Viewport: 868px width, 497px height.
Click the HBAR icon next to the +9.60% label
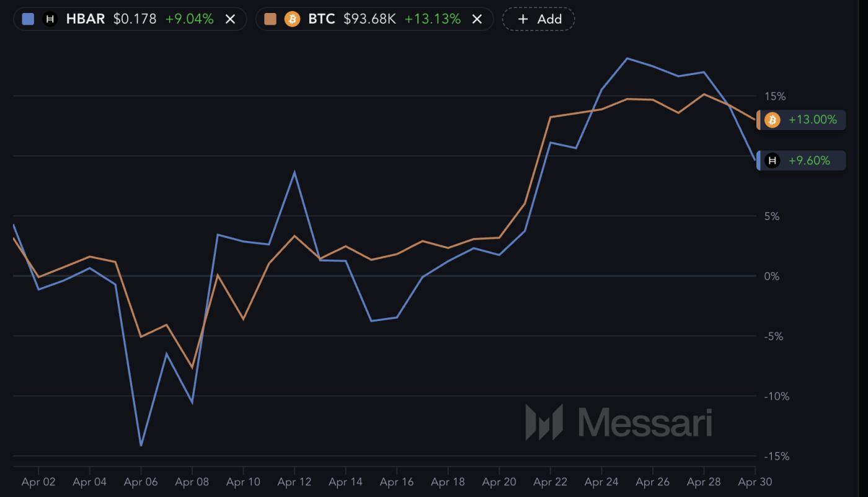[x=772, y=160]
